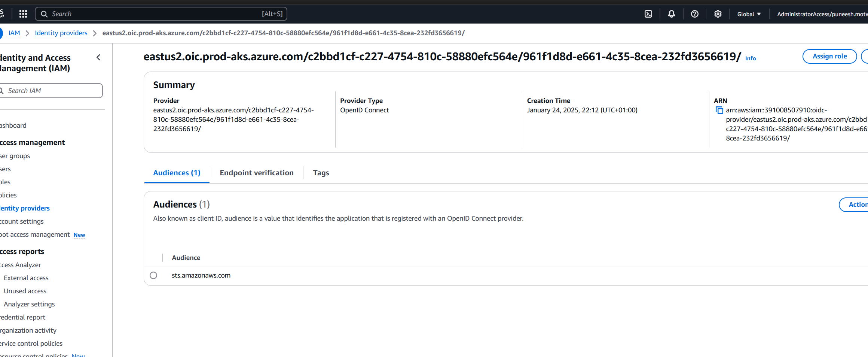Viewport: 868px width, 357px height.
Task: Open the AdministratorAccess account menu
Action: 822,14
